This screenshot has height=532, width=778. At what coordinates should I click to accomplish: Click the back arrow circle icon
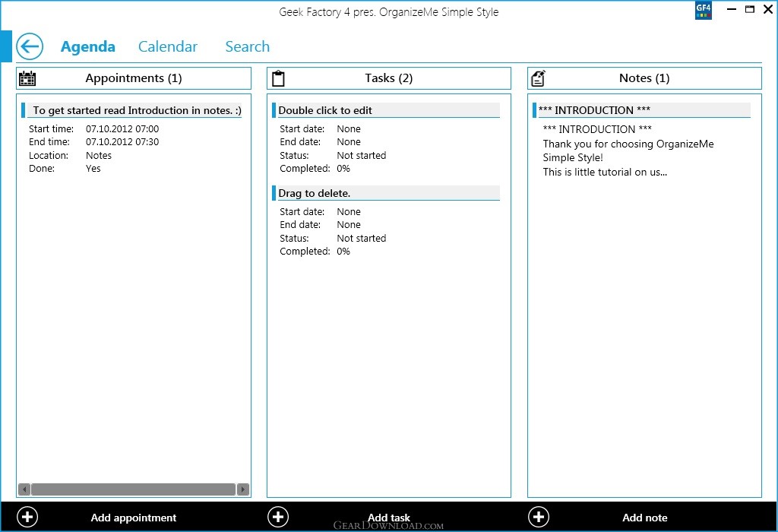click(x=30, y=46)
